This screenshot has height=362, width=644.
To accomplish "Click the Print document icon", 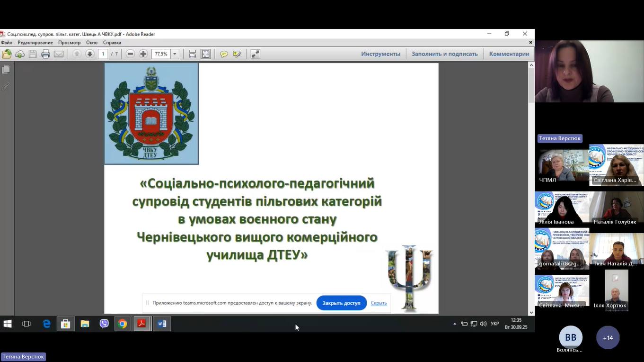I will coord(45,54).
